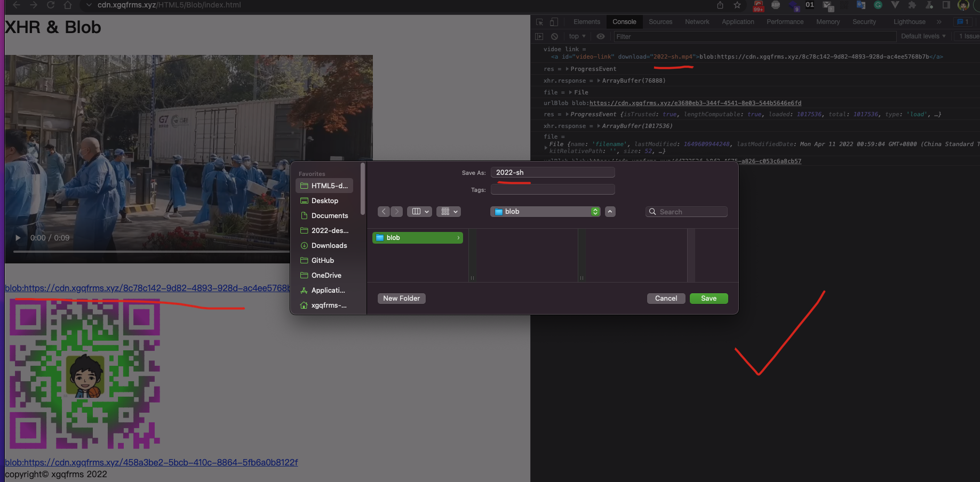Open the item grouping dropdown
The image size is (980, 482).
pos(449,212)
